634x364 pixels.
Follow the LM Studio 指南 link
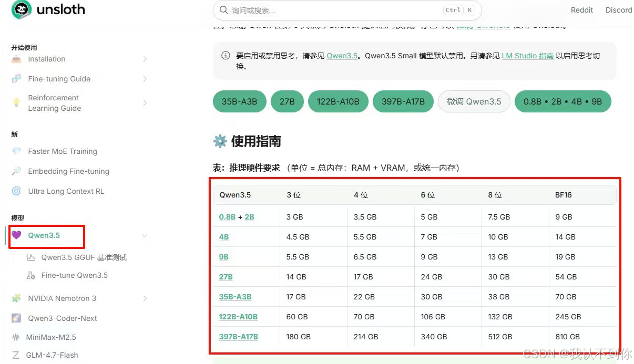[528, 56]
